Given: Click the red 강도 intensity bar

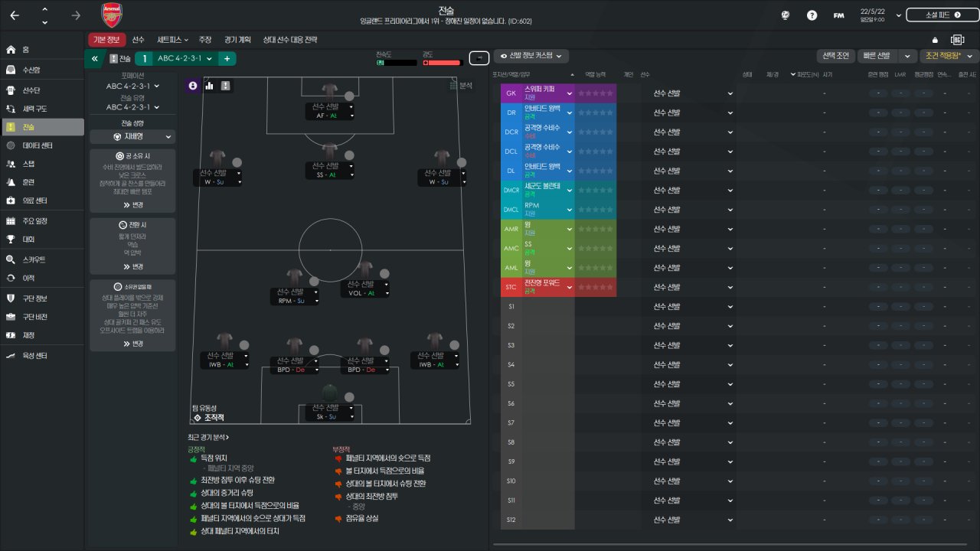Looking at the screenshot, I should coord(443,63).
